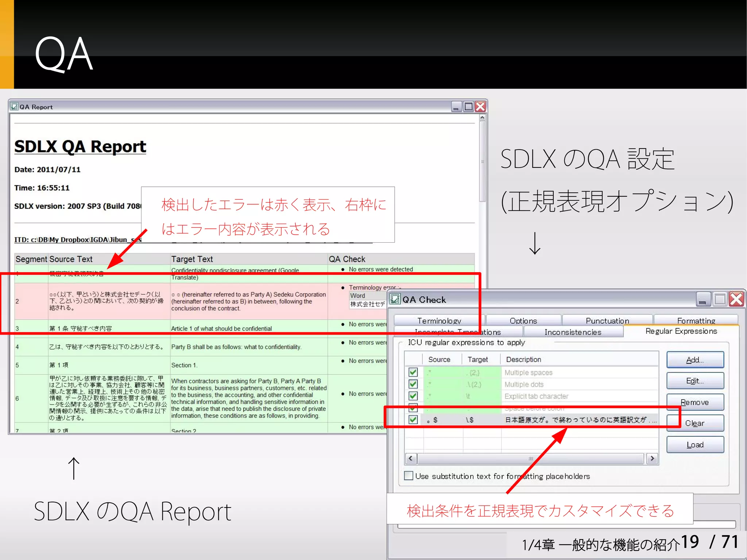Click 'Party B shall be as follows' target text
747x560 pixels.
pyautogui.click(x=236, y=347)
